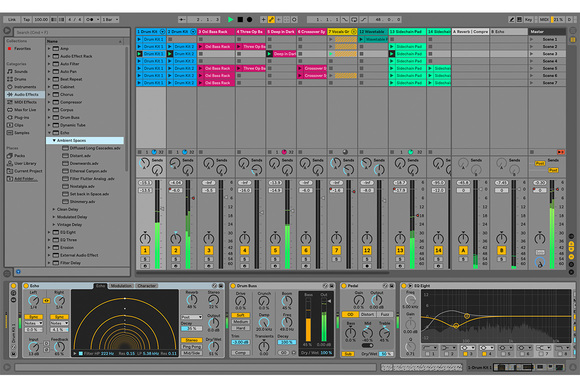Image resolution: width=580 pixels, height=387 pixels.
Task: Click the MIDI map mode button
Action: click(544, 19)
